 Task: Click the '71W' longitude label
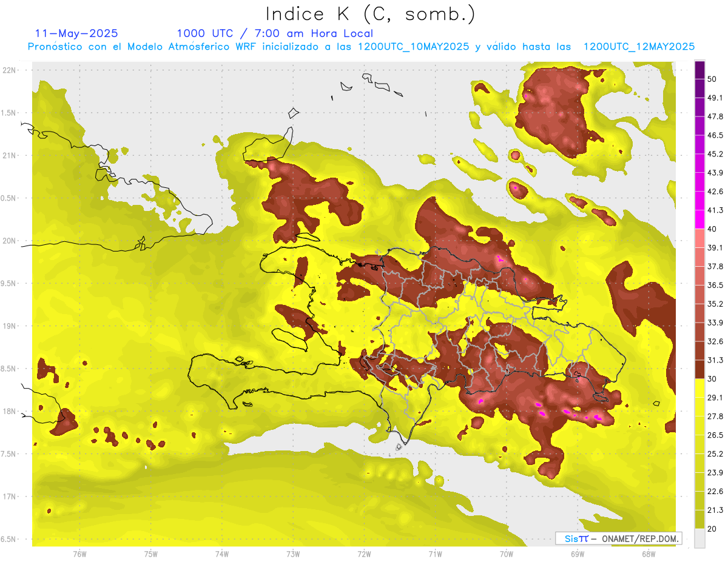point(435,555)
